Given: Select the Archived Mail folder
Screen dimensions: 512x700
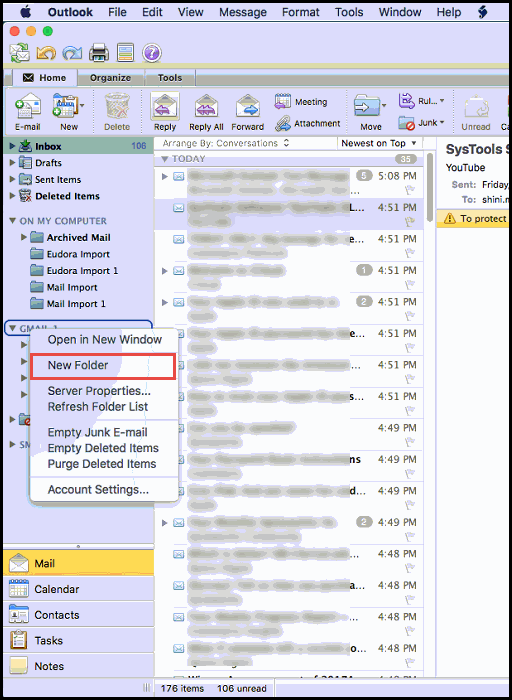Looking at the screenshot, I should point(79,238).
